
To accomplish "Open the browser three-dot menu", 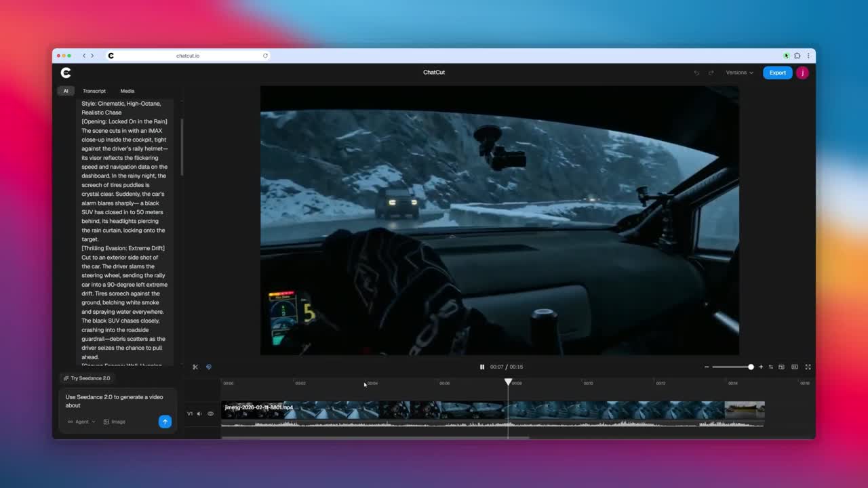I will pos(808,56).
